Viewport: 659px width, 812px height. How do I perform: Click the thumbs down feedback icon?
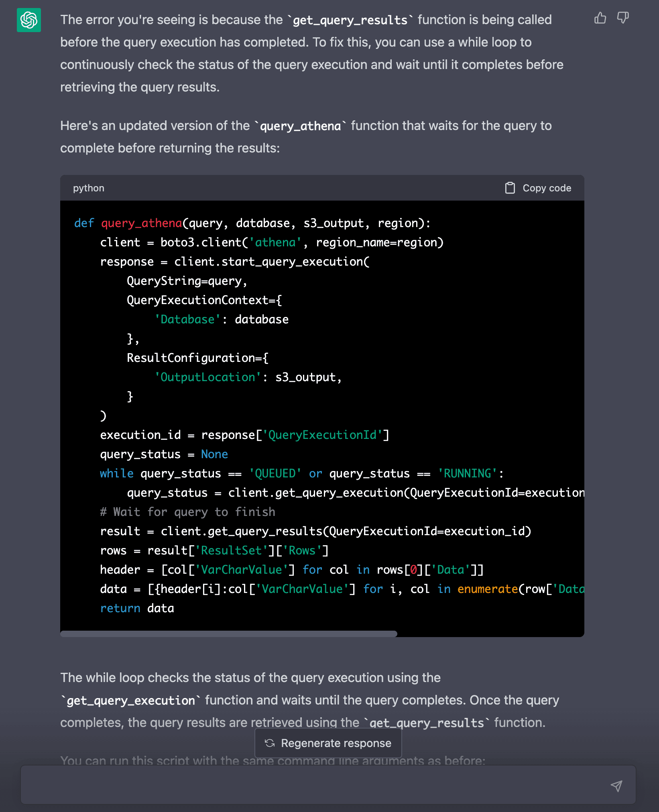622,18
